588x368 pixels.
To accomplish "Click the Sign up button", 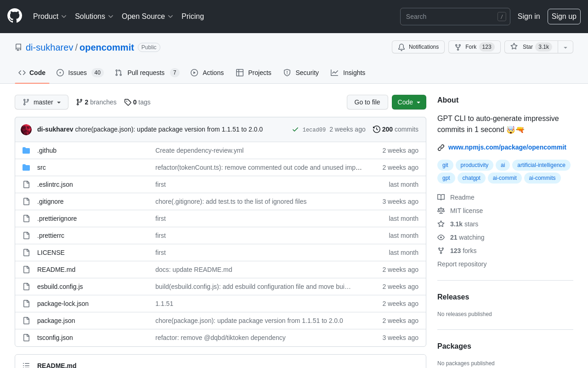I will pos(564,17).
